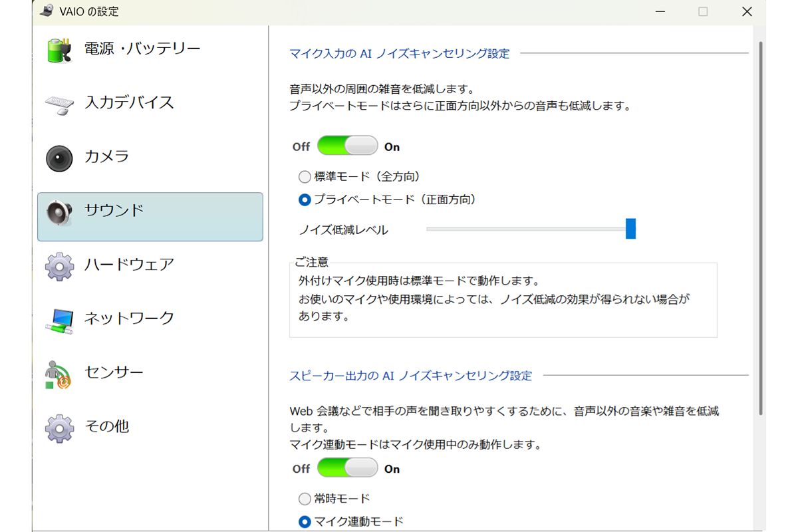Click the power and battery plug icon
Screen dimensions: 798x532
(x=59, y=51)
